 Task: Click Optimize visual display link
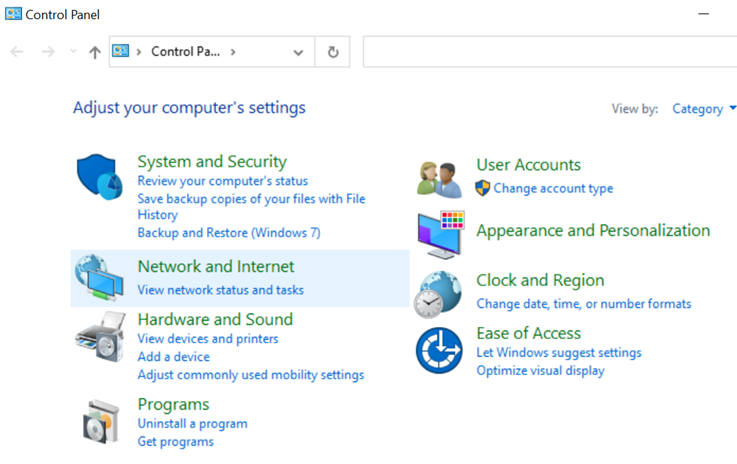tap(540, 370)
